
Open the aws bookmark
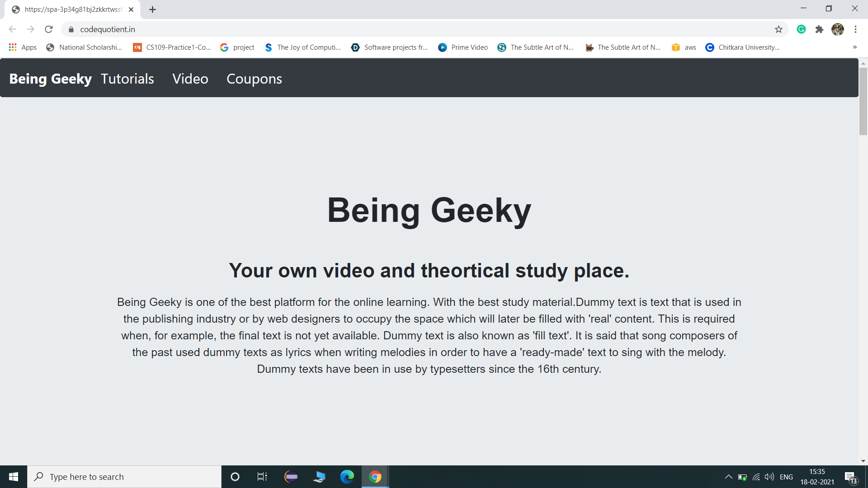[x=684, y=47]
